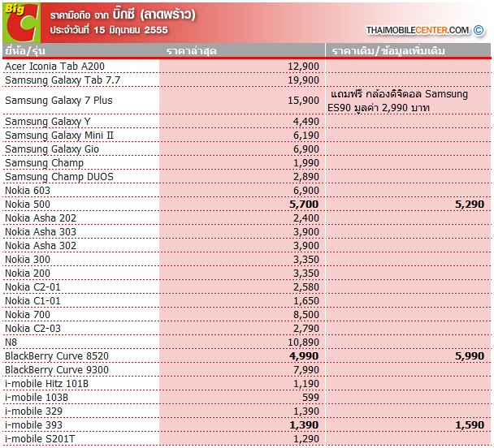494x448 pixels.
Task: Select the Nokia 300 model name
Action: point(28,260)
